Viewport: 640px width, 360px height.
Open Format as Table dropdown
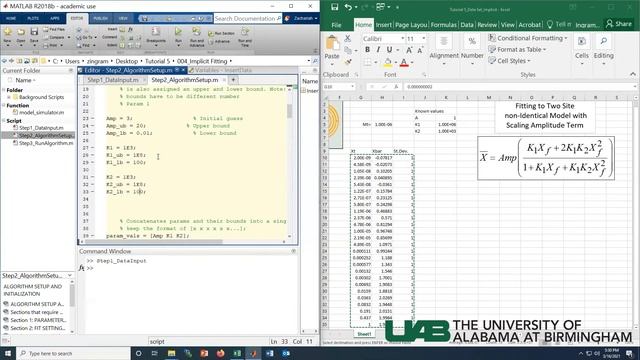coord(518,49)
